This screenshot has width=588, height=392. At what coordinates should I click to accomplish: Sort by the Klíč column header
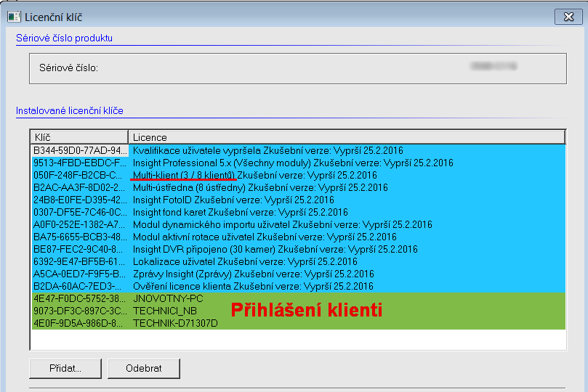[79, 137]
